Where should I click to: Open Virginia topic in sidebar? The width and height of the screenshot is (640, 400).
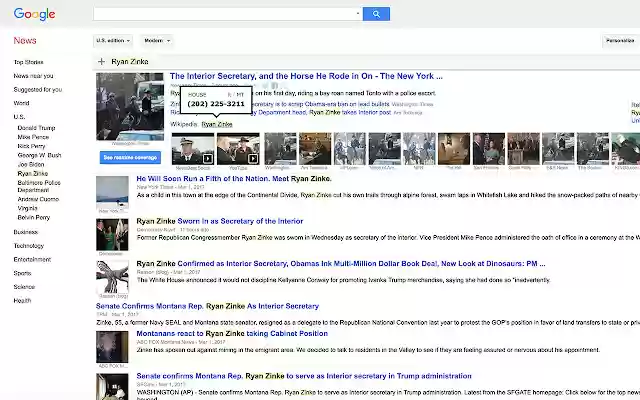[x=27, y=208]
